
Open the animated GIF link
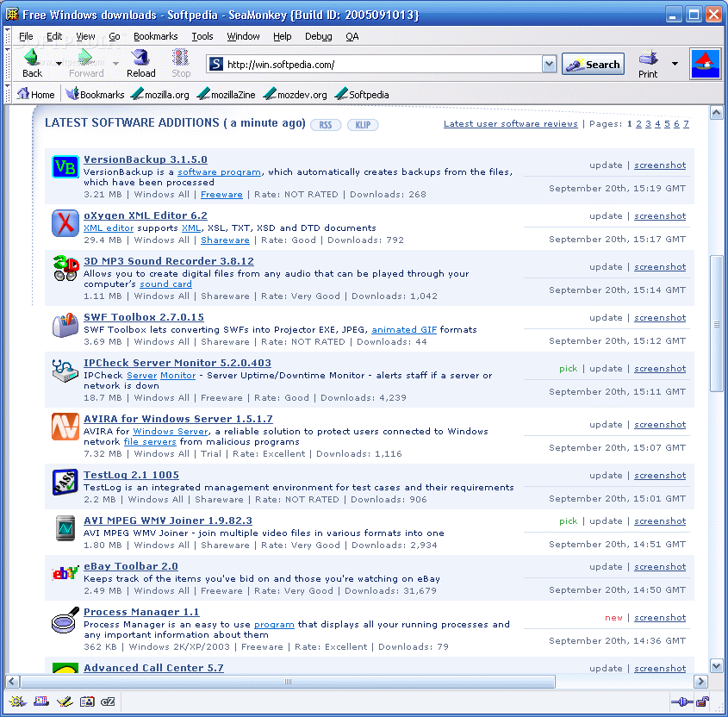pos(404,330)
